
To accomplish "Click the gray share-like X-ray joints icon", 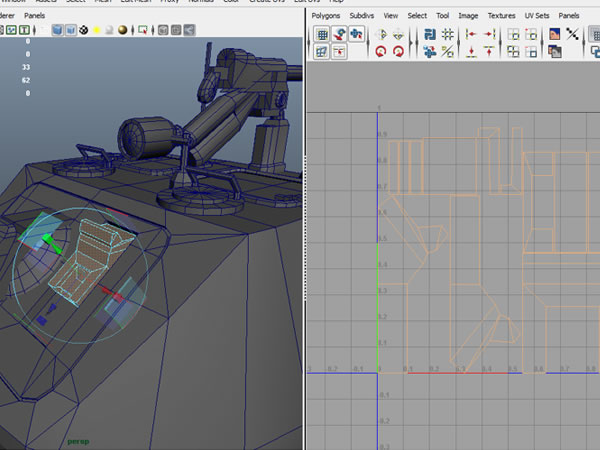I will (189, 30).
